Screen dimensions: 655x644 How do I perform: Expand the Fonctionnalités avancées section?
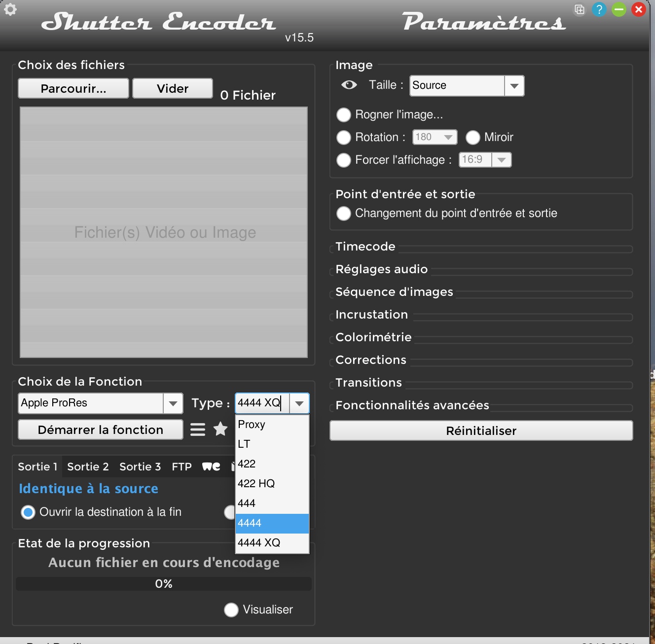[x=412, y=405]
